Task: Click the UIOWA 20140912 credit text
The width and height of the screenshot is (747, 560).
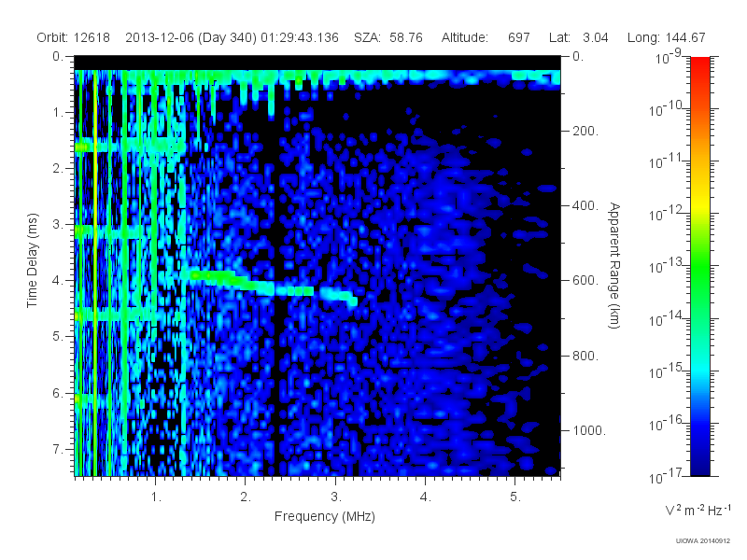Action: [x=703, y=541]
